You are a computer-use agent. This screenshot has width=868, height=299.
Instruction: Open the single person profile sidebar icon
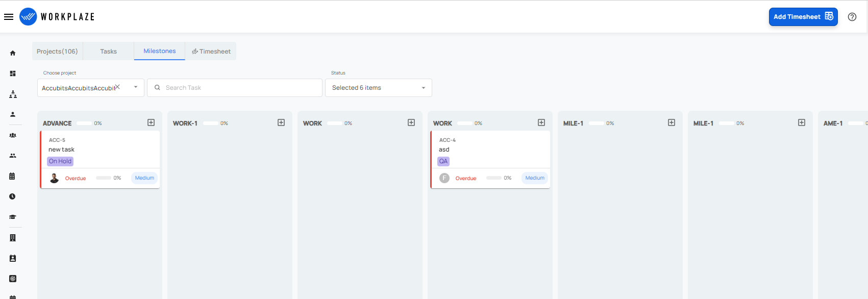(13, 114)
